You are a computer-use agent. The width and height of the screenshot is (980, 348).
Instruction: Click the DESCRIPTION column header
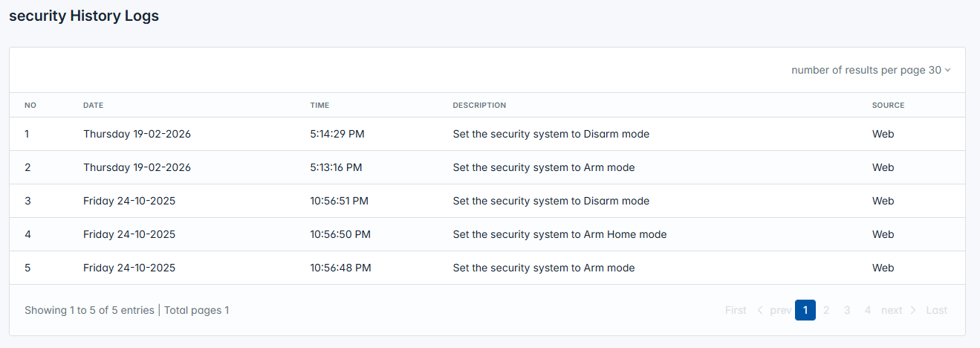coord(479,106)
